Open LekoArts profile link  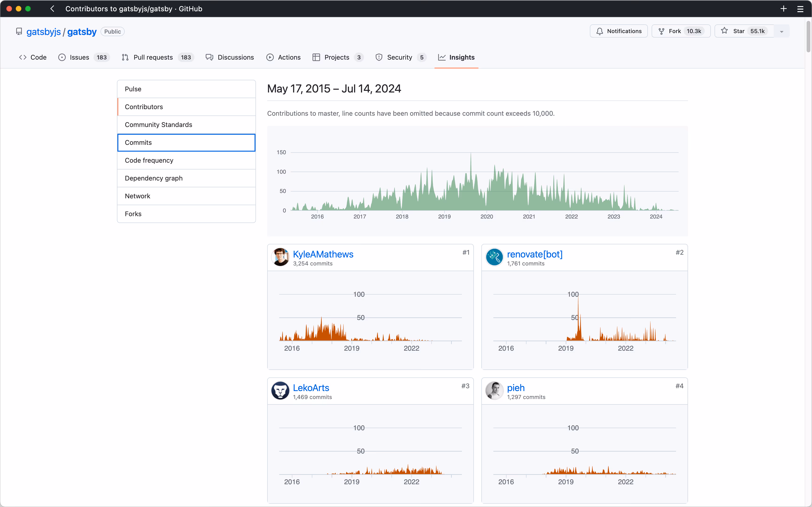[x=311, y=388]
